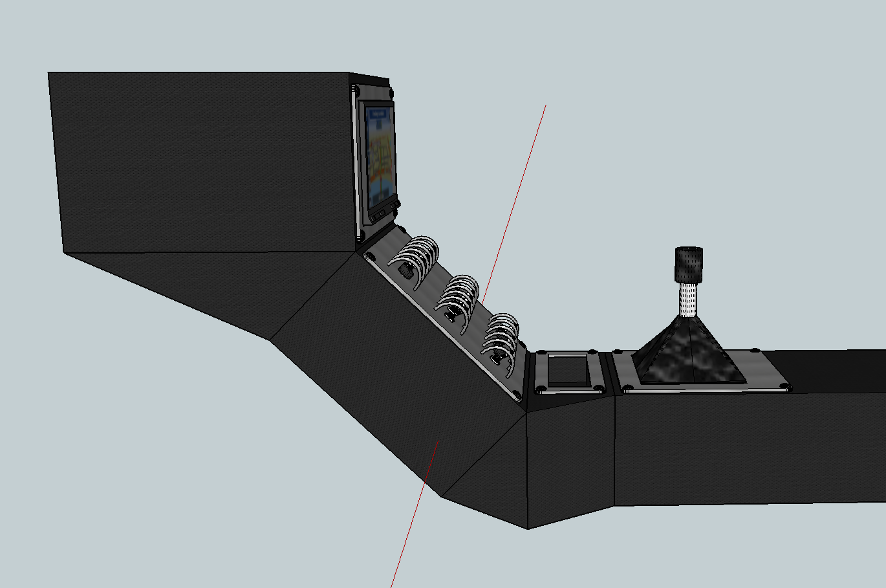This screenshot has width=886, height=588.
Task: Click the white perforated shifter shaft
Action: click(687, 299)
